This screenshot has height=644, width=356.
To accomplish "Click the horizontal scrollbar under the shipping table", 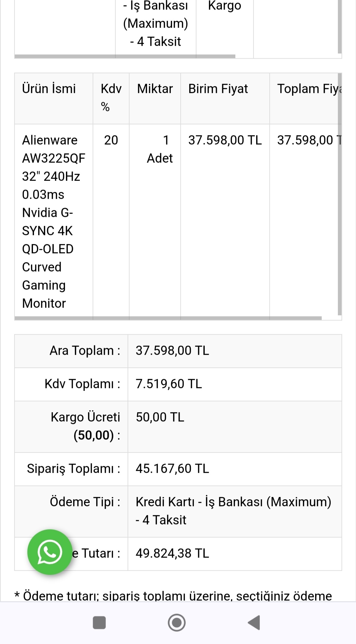I will pyautogui.click(x=125, y=56).
